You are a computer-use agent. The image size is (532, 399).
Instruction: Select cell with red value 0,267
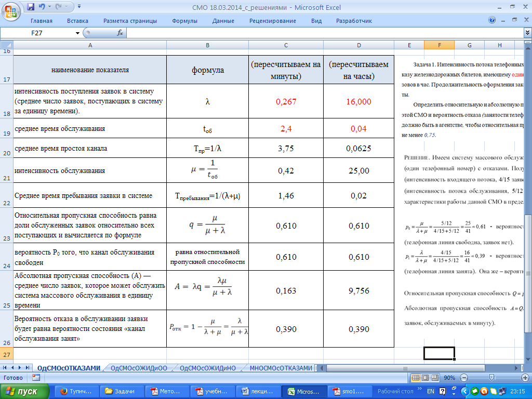click(286, 101)
